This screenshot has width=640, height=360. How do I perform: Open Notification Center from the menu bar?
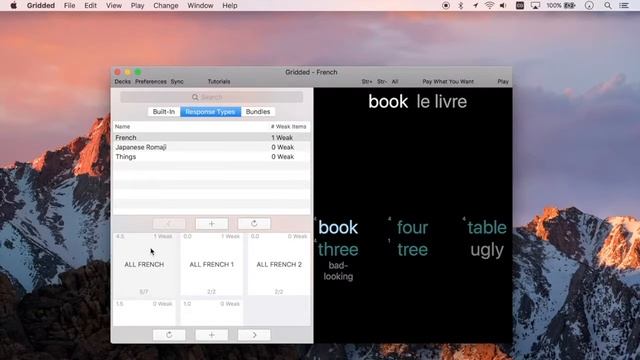[x=624, y=5]
